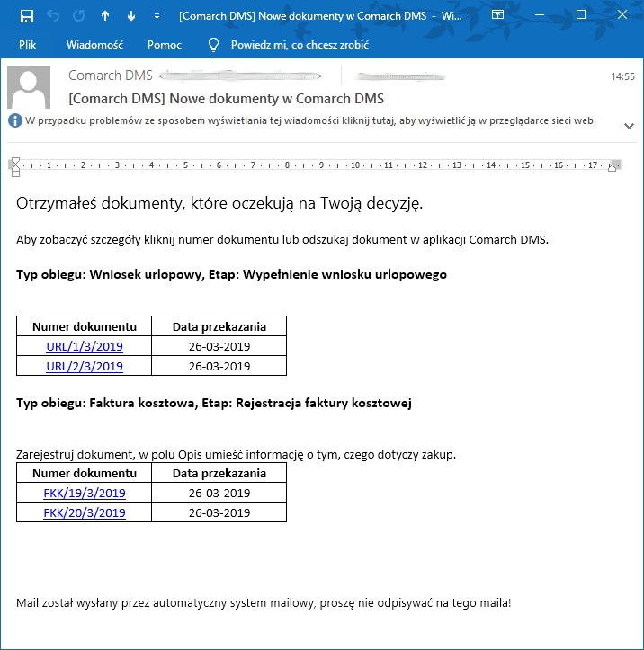Image resolution: width=644 pixels, height=650 pixels.
Task: Expand the message header with the chevron
Action: [x=629, y=126]
